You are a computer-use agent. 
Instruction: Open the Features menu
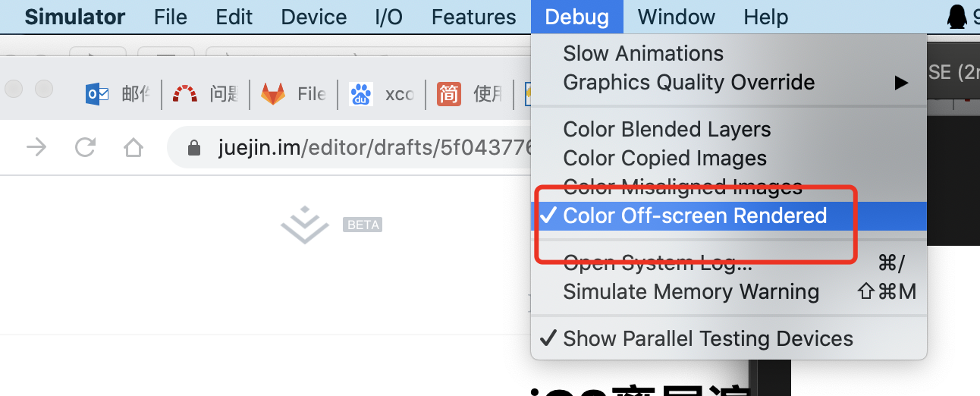(x=473, y=17)
